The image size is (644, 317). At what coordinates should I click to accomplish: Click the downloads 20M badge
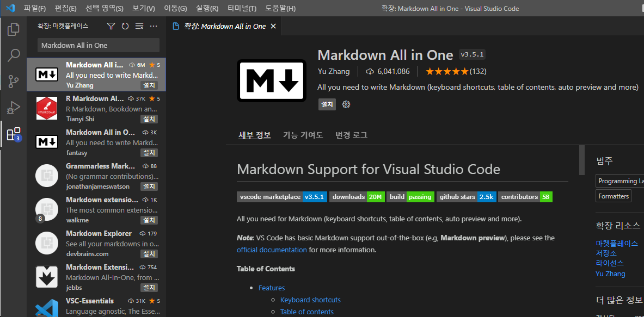coord(357,197)
